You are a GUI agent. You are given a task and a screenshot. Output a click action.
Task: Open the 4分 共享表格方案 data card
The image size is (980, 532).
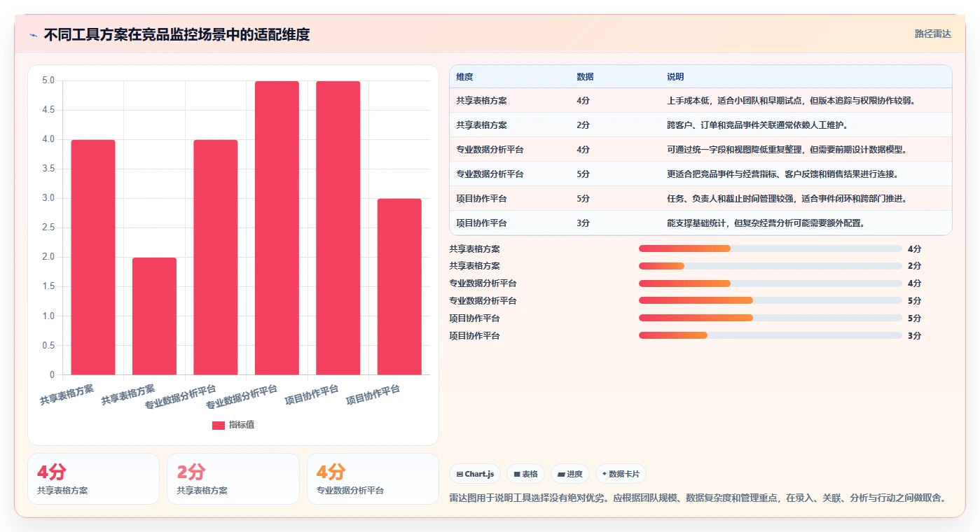[93, 479]
